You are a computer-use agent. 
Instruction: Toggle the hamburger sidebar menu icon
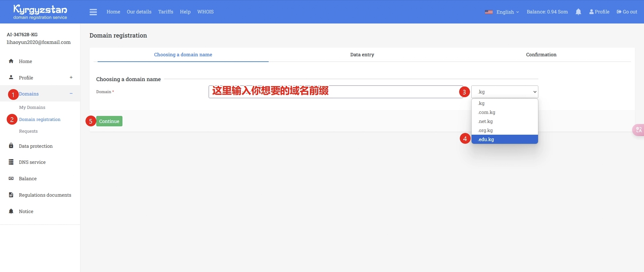pyautogui.click(x=93, y=12)
